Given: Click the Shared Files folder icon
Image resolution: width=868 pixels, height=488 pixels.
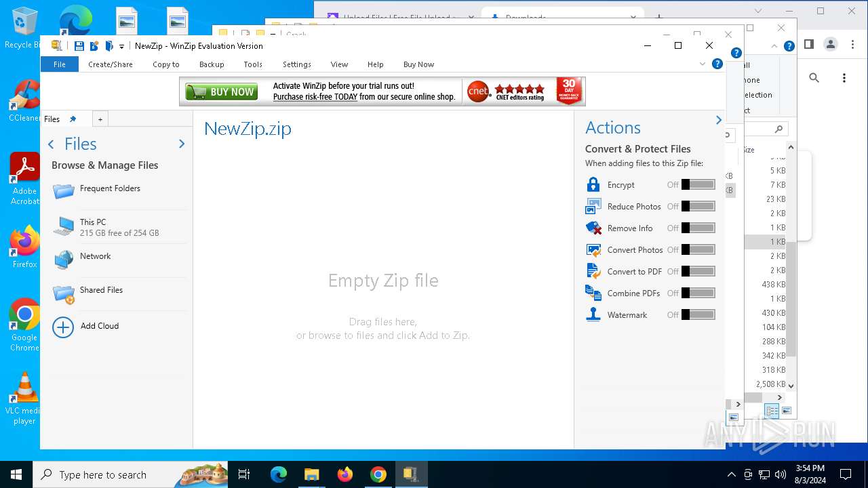Looking at the screenshot, I should pyautogui.click(x=64, y=293).
